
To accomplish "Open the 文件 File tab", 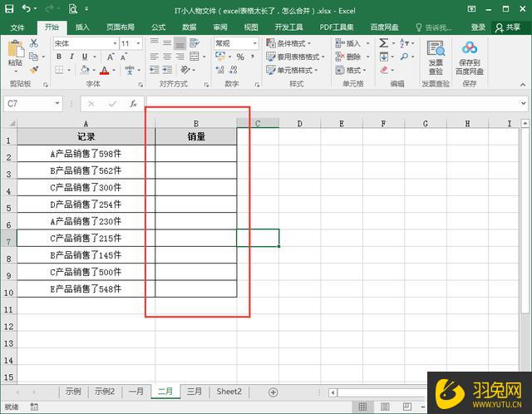I will coord(17,27).
